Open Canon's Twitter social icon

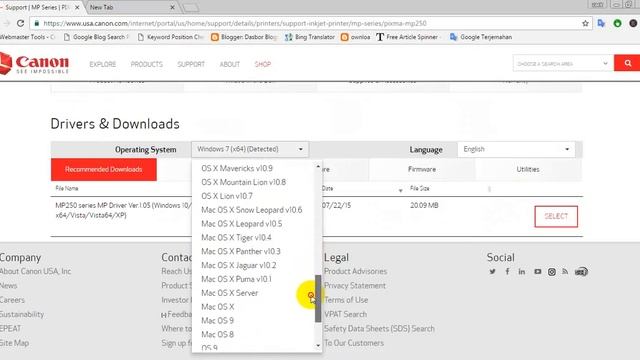[x=492, y=271]
